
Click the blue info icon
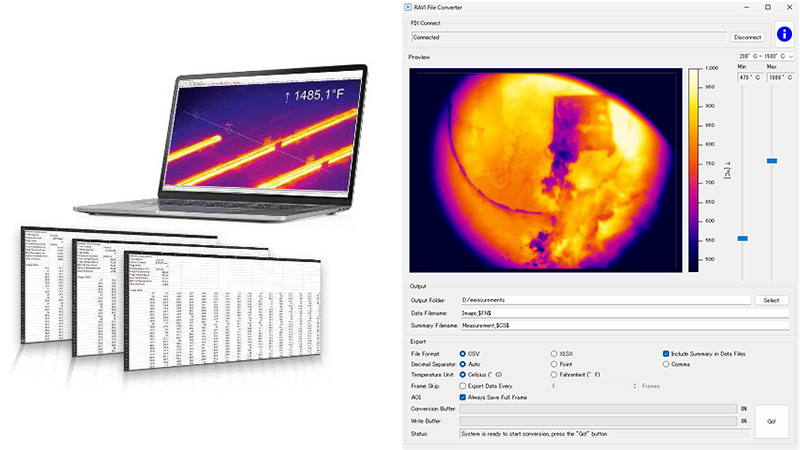[x=782, y=35]
